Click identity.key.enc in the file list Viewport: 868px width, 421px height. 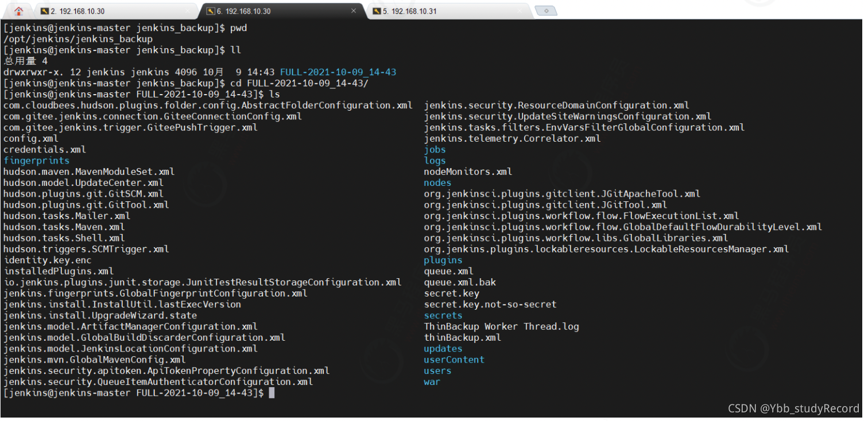48,260
